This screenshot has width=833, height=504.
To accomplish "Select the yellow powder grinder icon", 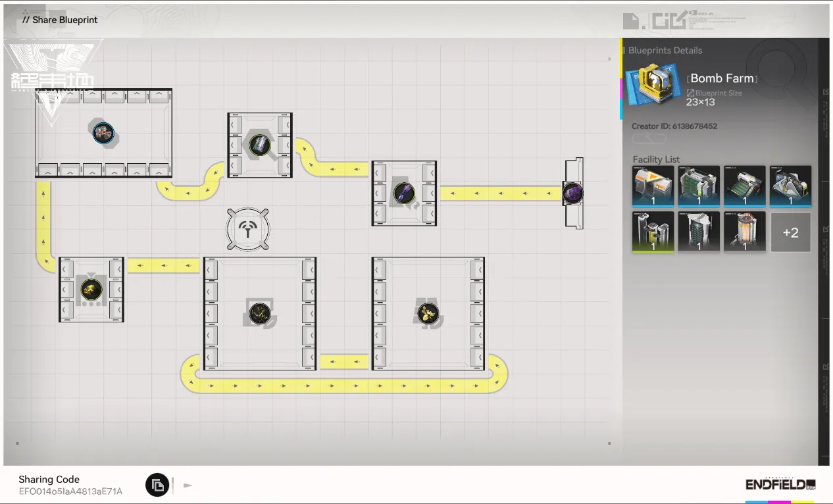I will tap(91, 289).
